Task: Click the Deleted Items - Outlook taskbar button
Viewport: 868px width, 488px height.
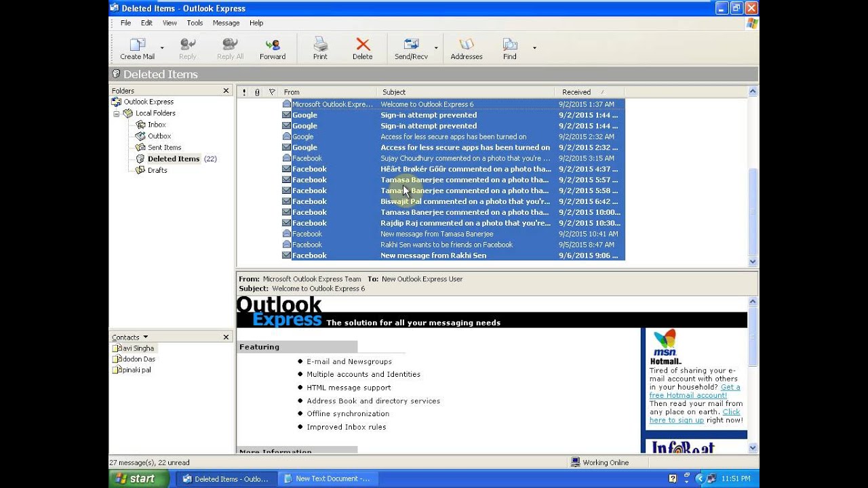Action: point(226,479)
